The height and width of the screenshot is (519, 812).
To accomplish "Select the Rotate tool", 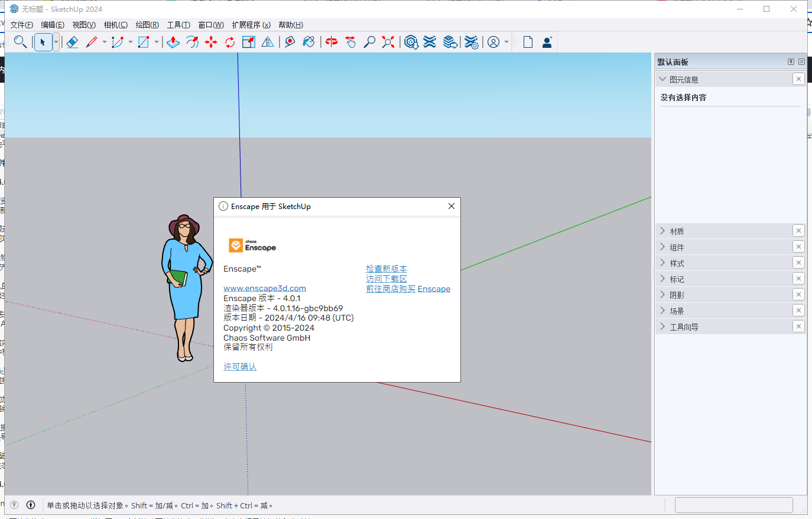I will (230, 42).
